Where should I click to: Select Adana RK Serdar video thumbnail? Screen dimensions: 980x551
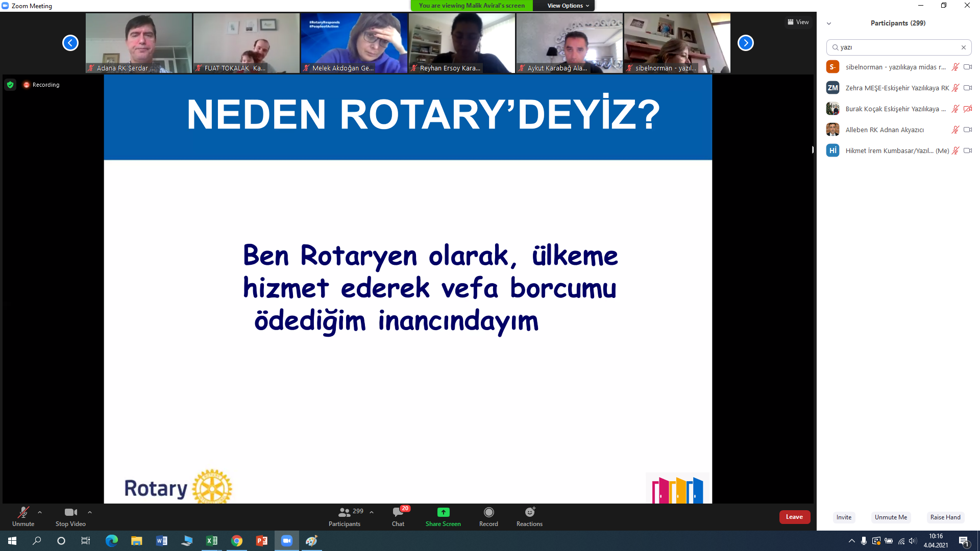[x=139, y=43]
